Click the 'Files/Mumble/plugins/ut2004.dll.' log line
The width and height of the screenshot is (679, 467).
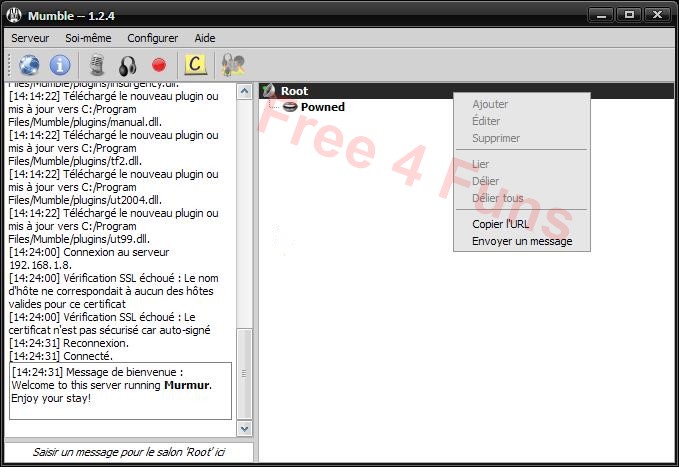85,200
